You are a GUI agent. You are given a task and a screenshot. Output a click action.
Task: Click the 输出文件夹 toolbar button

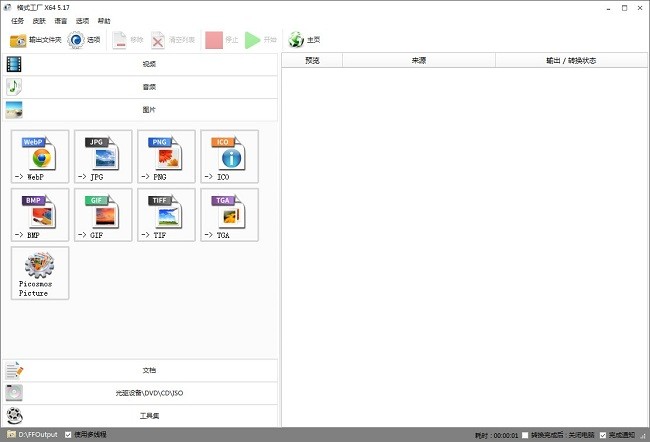36,40
